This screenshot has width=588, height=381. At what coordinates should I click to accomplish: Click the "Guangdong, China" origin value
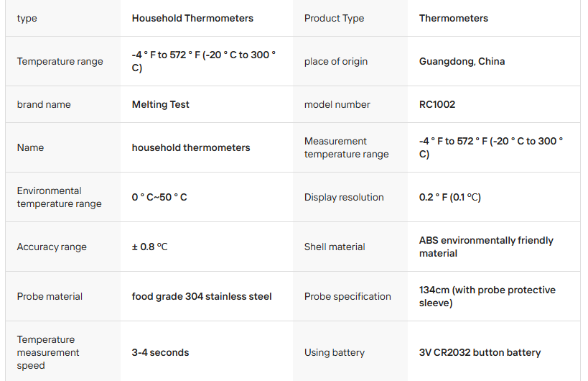(x=462, y=62)
